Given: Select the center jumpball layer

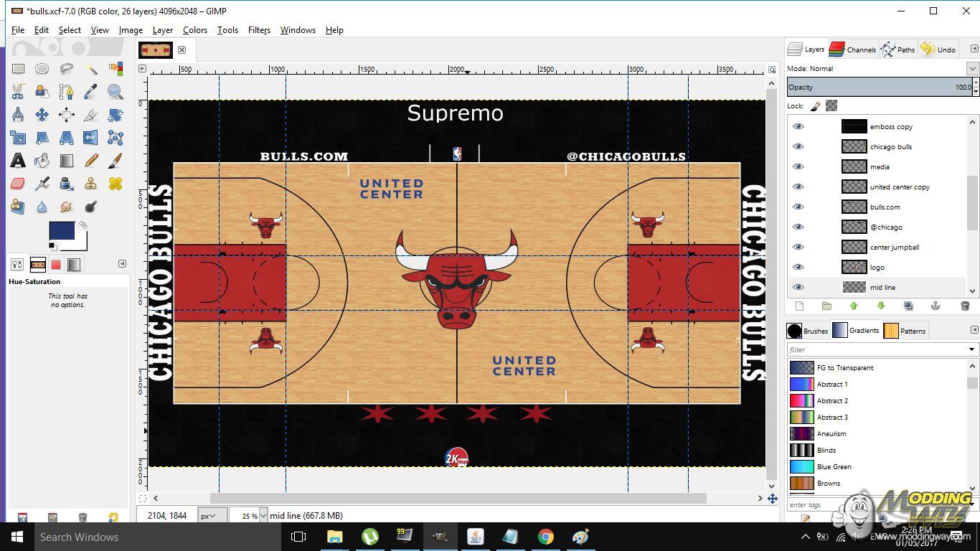Looking at the screenshot, I should (894, 247).
